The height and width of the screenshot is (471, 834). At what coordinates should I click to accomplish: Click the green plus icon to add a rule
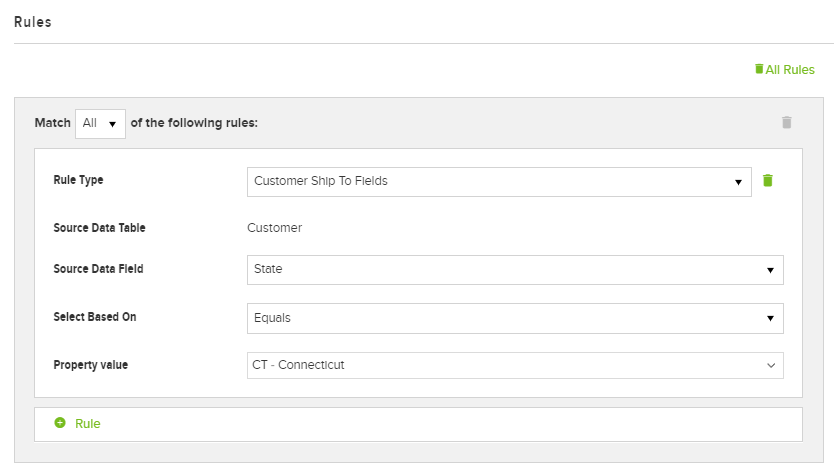click(x=60, y=423)
